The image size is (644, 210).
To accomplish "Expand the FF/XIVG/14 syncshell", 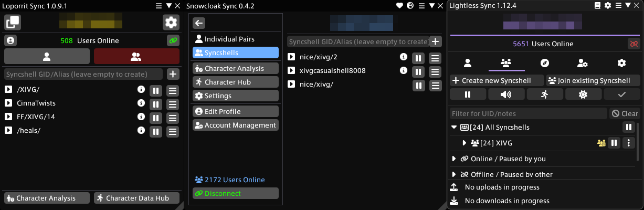I will (x=8, y=117).
